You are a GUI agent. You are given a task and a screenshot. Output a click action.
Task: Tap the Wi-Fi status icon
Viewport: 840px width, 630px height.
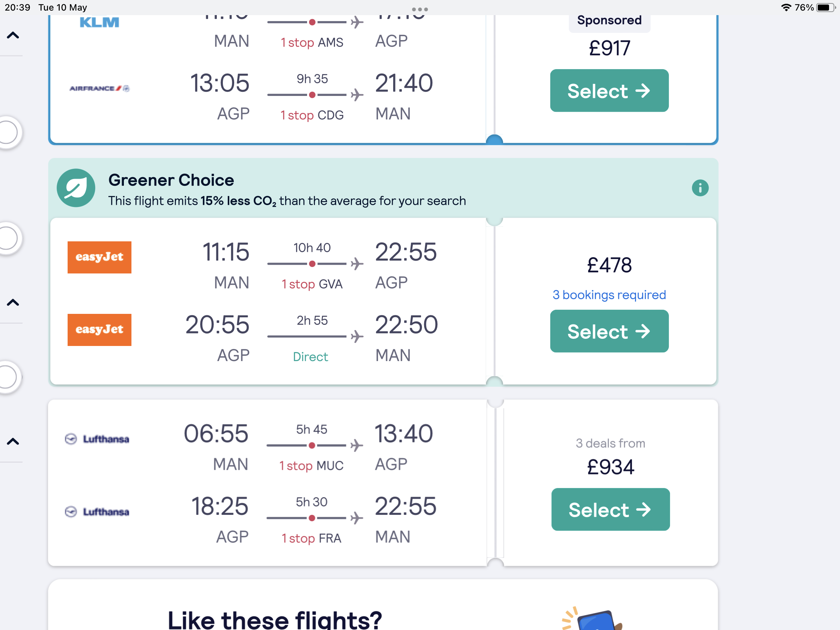(786, 8)
